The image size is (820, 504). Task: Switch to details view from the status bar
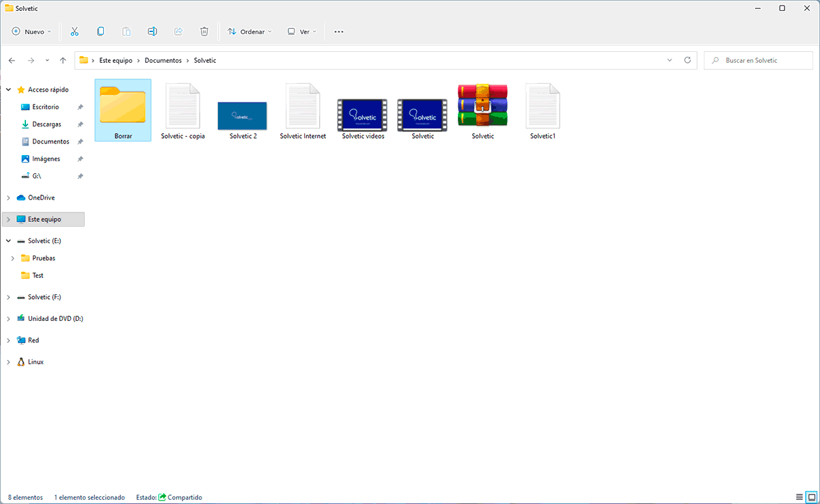pos(799,496)
